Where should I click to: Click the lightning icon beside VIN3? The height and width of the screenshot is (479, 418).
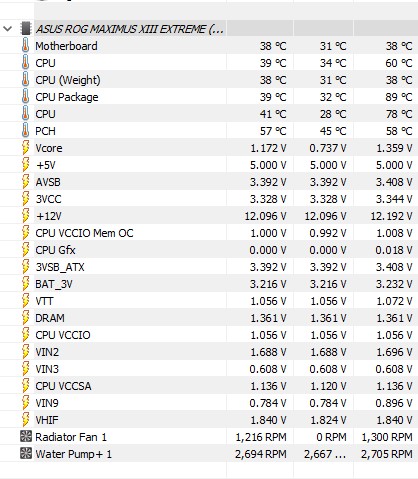[25, 369]
